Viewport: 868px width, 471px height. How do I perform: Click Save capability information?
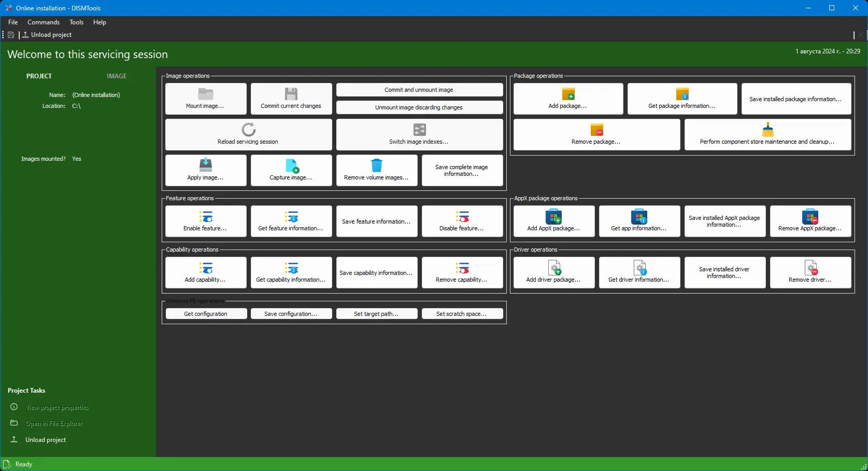coord(377,272)
